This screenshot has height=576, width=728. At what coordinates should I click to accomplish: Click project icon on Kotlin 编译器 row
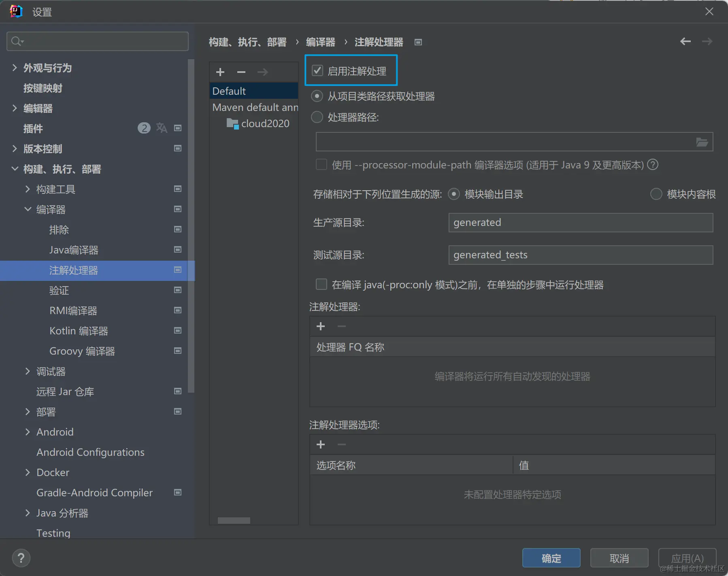click(x=177, y=331)
